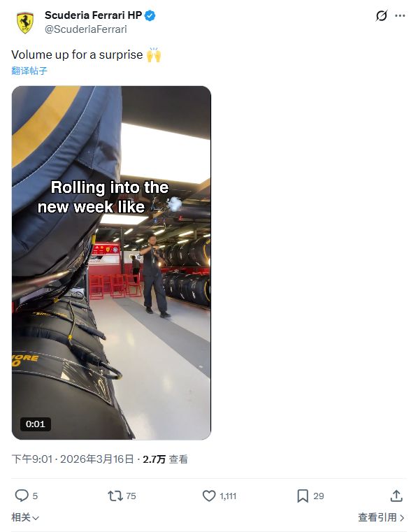Image resolution: width=418 pixels, height=532 pixels.
Task: Click the 0:01 video timestamp badge
Action: (x=35, y=424)
